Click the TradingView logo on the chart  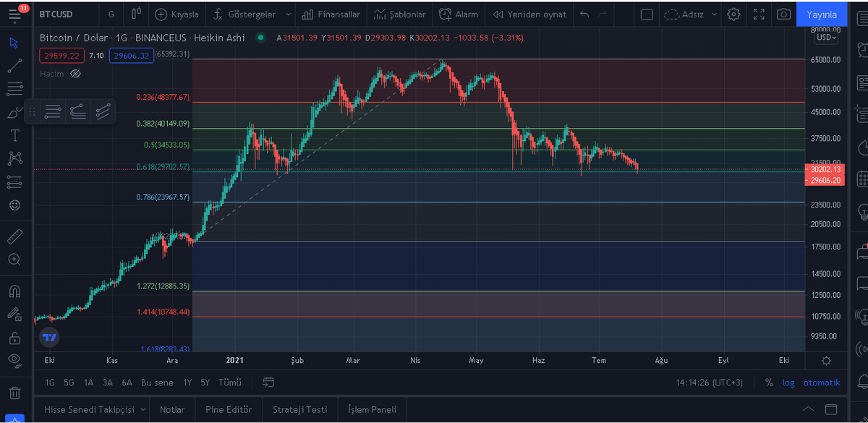(49, 337)
